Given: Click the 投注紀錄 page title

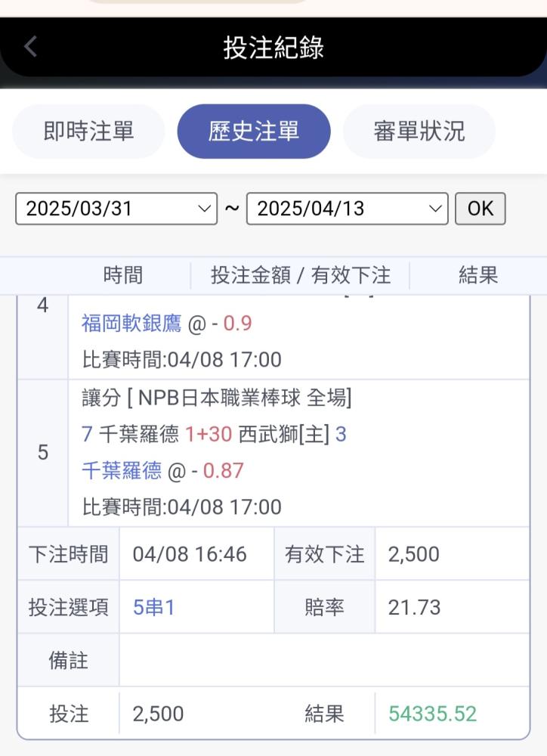Looking at the screenshot, I should [273, 47].
